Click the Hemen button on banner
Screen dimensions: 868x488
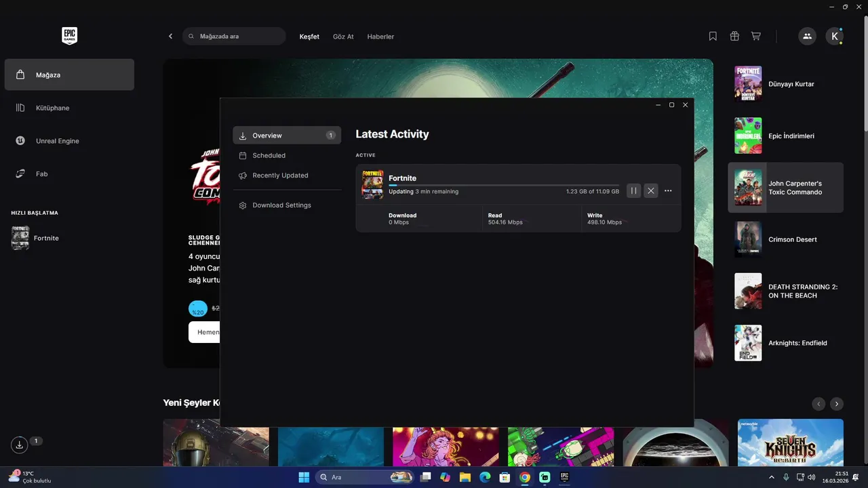pos(204,332)
